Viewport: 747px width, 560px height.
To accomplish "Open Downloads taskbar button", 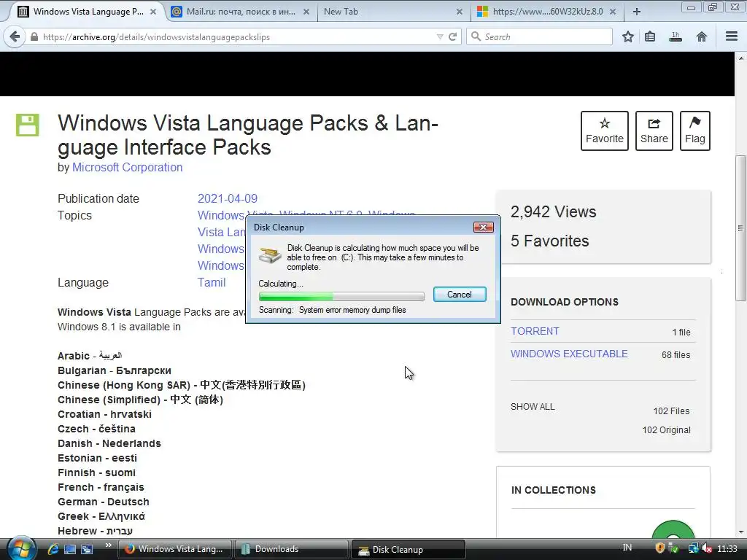I will [291, 549].
